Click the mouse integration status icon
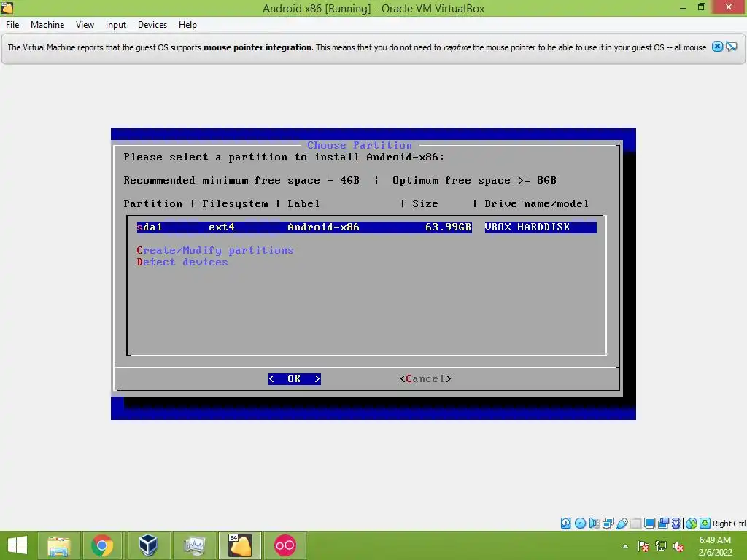The height and width of the screenshot is (560, 747). click(x=692, y=524)
